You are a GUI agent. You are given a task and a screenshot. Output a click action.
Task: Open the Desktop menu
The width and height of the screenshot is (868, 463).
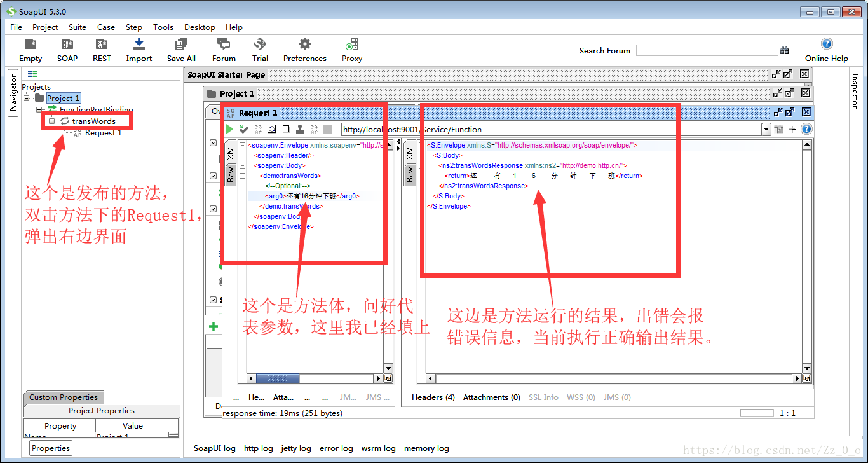click(x=200, y=27)
